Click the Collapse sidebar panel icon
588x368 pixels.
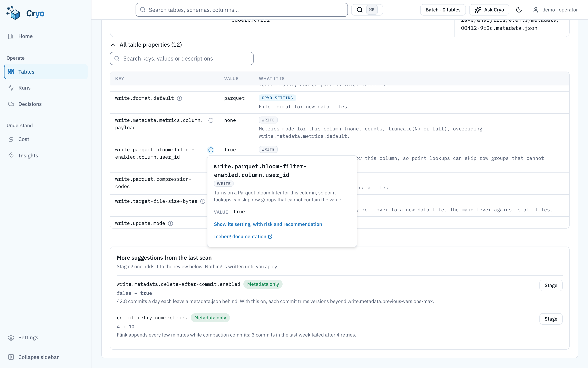coord(11,357)
